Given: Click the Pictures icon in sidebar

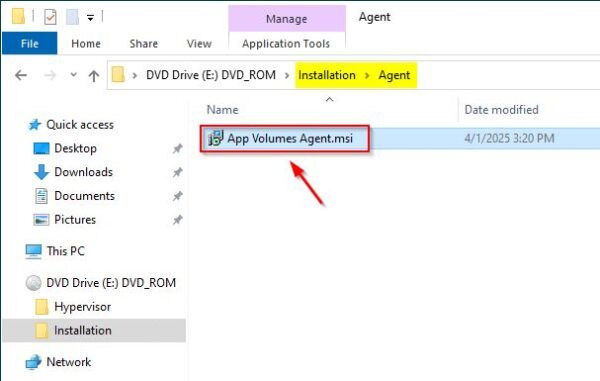Looking at the screenshot, I should click(41, 220).
